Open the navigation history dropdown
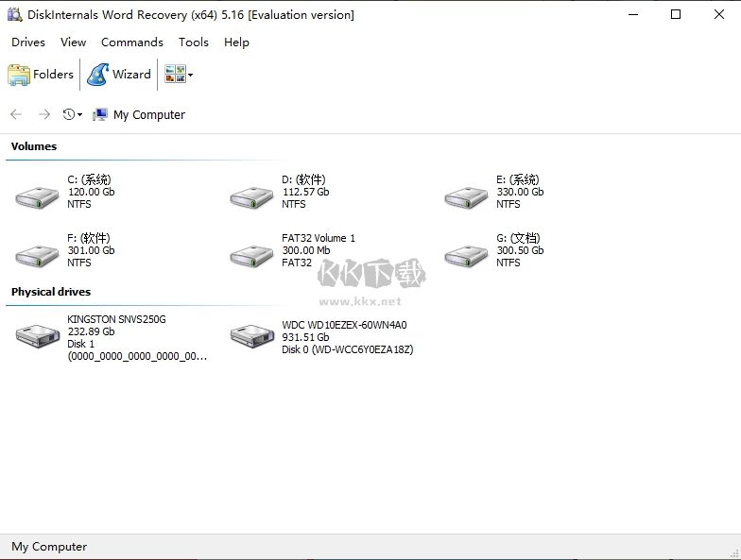Image resolution: width=741 pixels, height=560 pixels. (x=72, y=114)
